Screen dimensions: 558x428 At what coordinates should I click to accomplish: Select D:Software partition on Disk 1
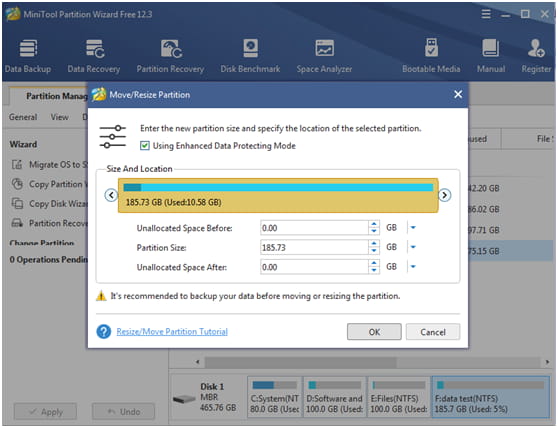click(x=334, y=397)
